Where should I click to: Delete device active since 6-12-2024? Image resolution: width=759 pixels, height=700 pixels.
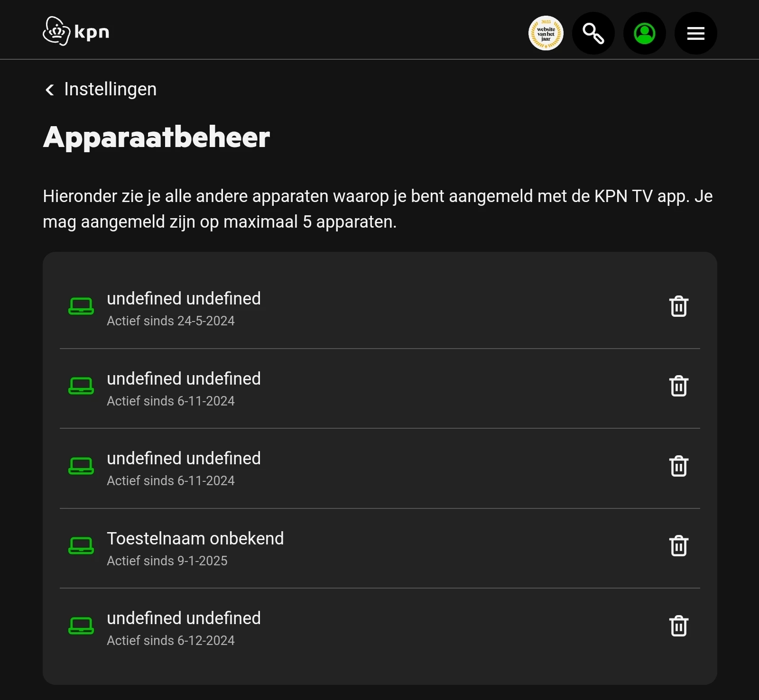(678, 626)
